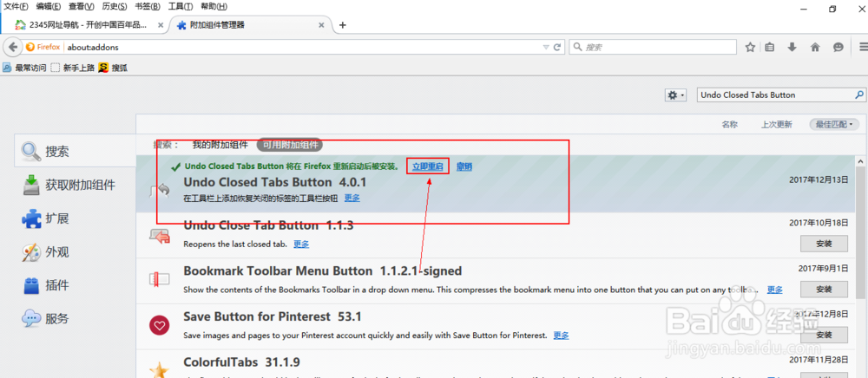
Task: Close the 2345网址导航 tab
Action: click(161, 25)
